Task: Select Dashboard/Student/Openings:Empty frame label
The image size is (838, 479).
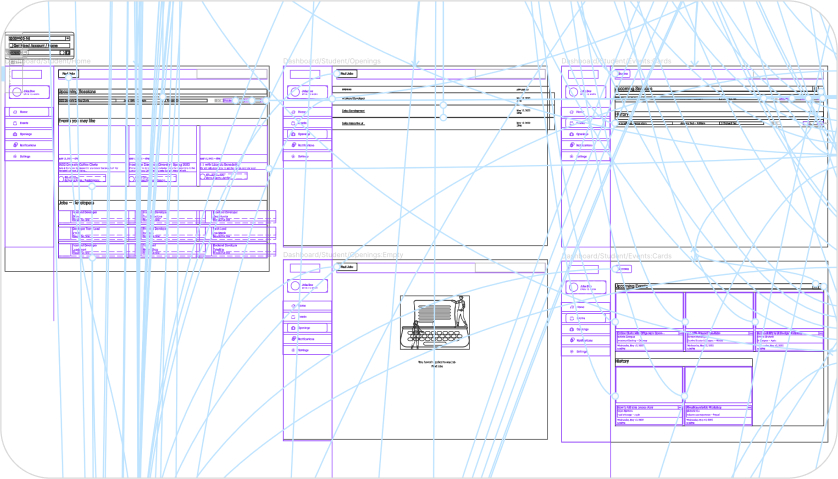Action: tap(343, 255)
